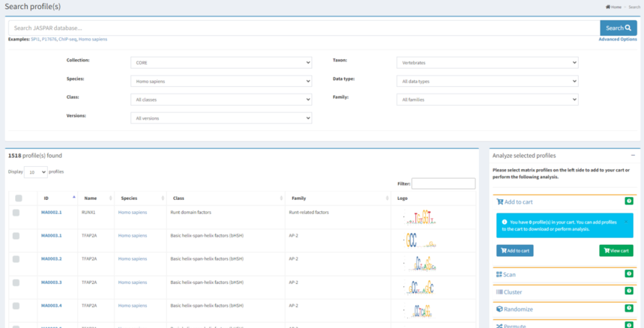Click the P17676 example link

[x=49, y=40]
